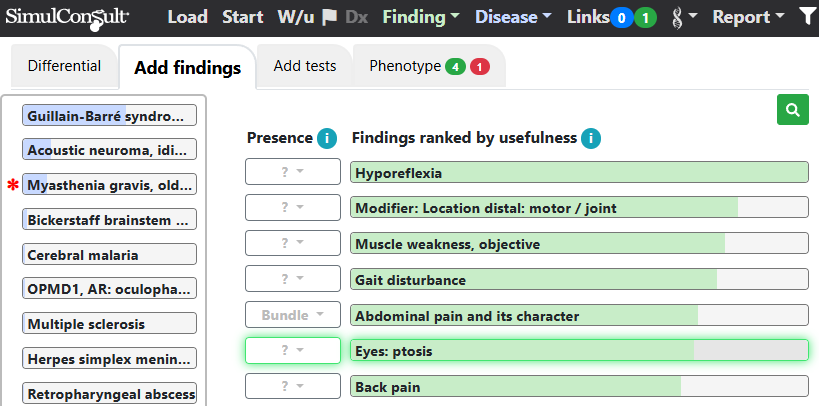Viewport: 819px width, 406px height.
Task: Open the Phenotype tab
Action: coord(429,66)
